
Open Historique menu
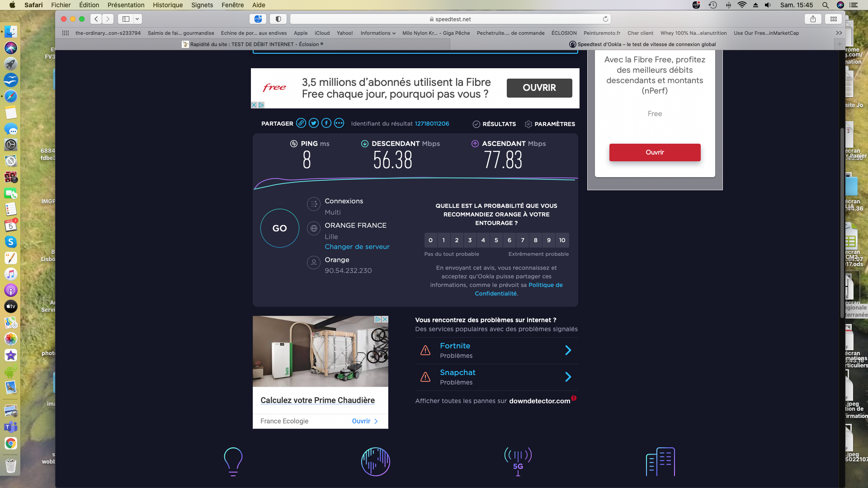pos(168,5)
